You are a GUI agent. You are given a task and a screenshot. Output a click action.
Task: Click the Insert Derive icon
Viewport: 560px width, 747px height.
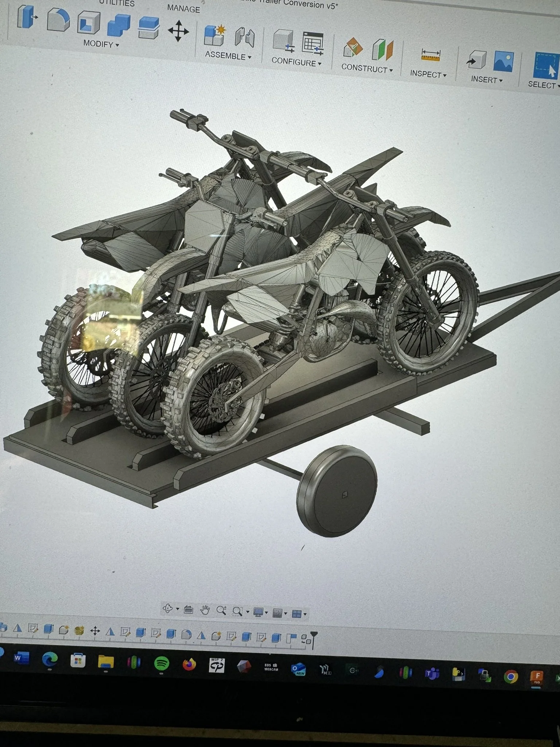coord(476,59)
